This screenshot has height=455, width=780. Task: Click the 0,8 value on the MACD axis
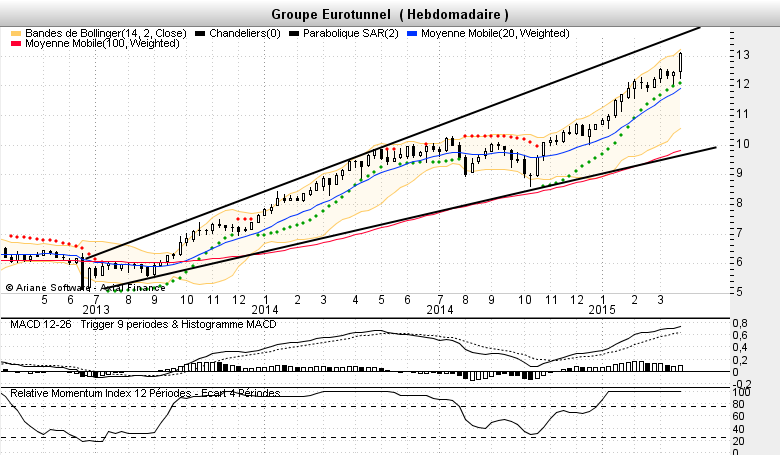(x=740, y=324)
